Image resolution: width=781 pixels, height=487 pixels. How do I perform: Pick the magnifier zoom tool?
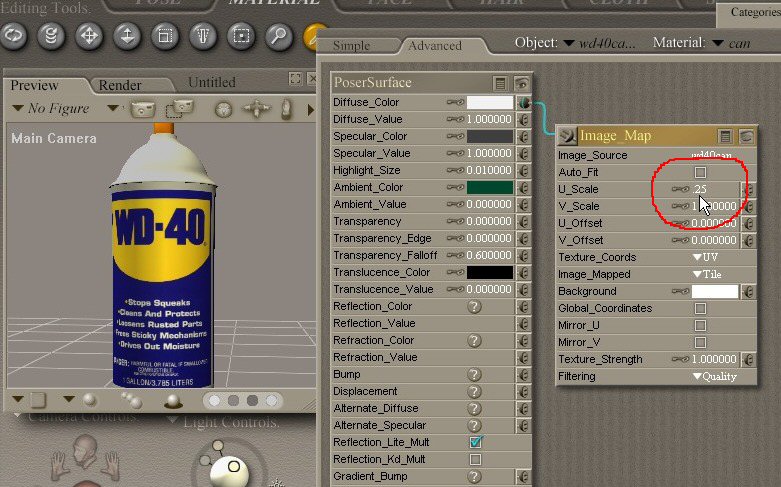click(x=279, y=36)
